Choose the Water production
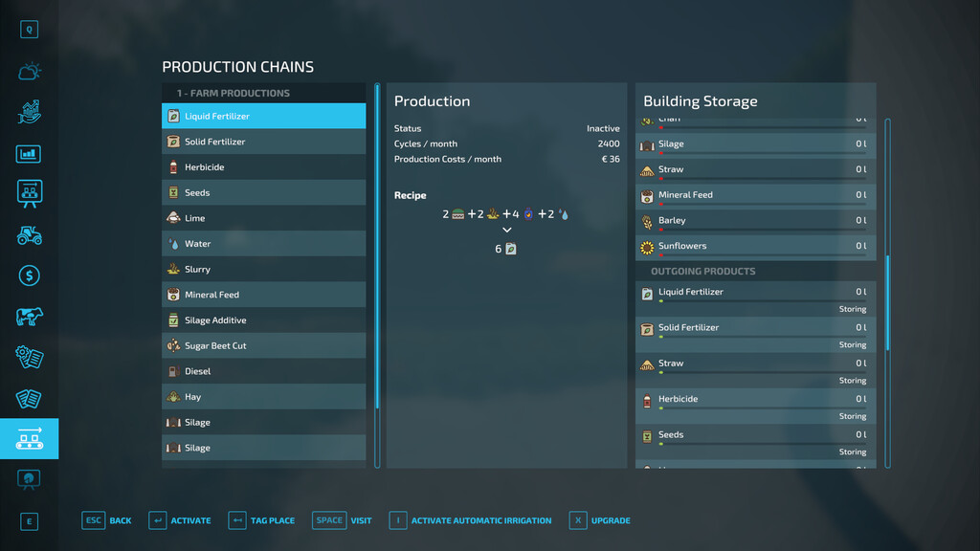 [264, 244]
